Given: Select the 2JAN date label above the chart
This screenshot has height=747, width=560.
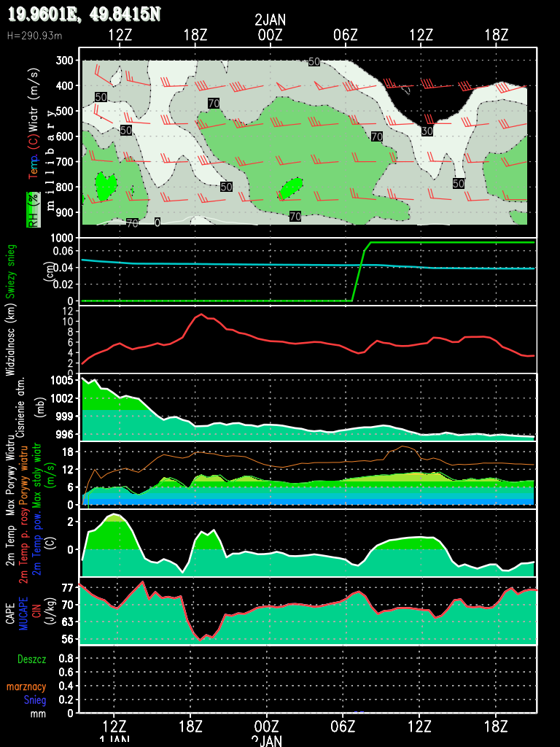Looking at the screenshot, I should 270,20.
